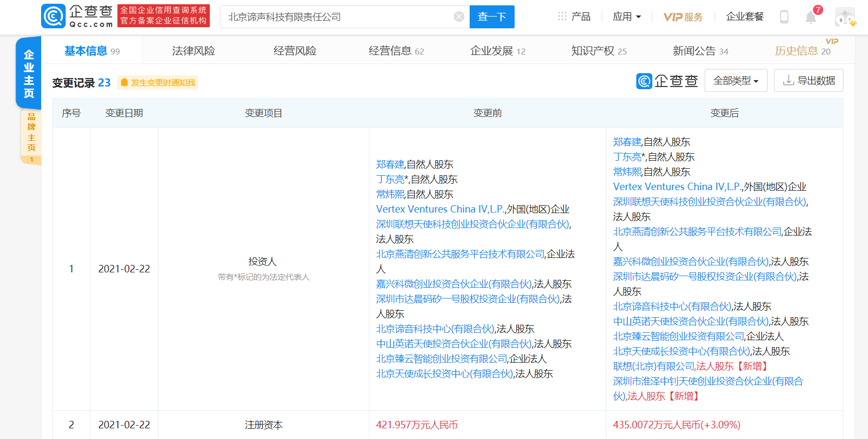Expand the 全部类型 filter dropdown

(x=736, y=81)
